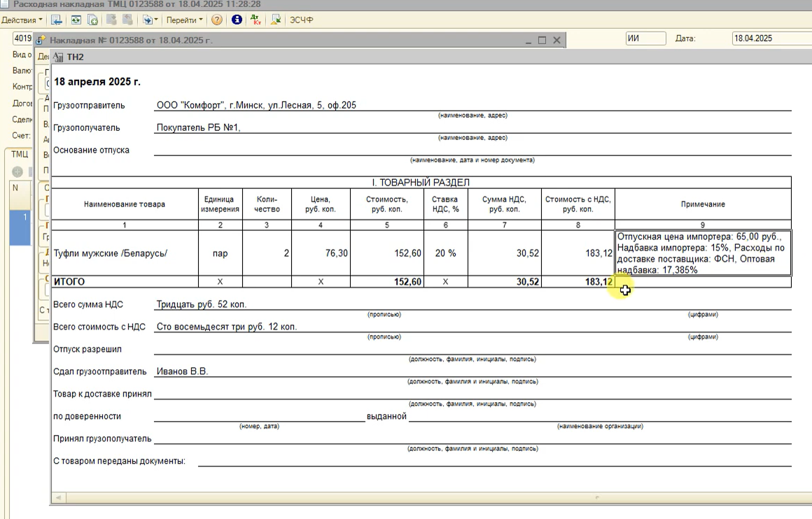Image resolution: width=812 pixels, height=519 pixels.
Task: Open the Дт/Кт postings icon
Action: (x=255, y=20)
